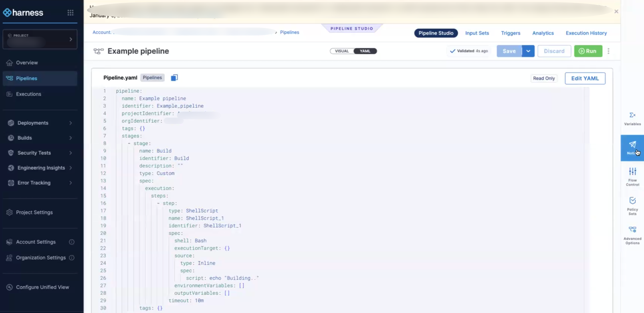Click YAML line 'identifier: Example_pipeline'
The image size is (644, 313).
click(x=162, y=106)
